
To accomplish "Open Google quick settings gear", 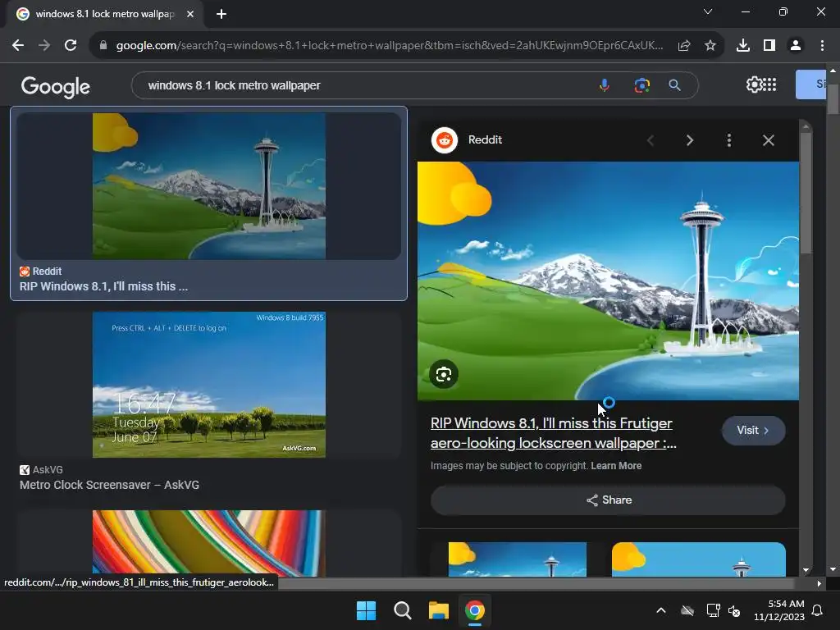I will click(x=754, y=84).
